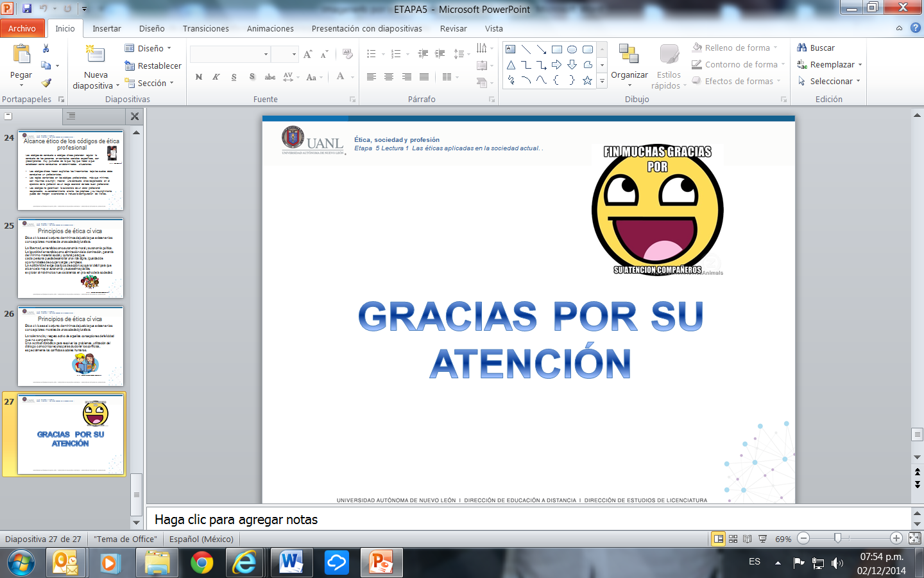
Task: Open the Animaciones ribbon tab
Action: click(270, 28)
